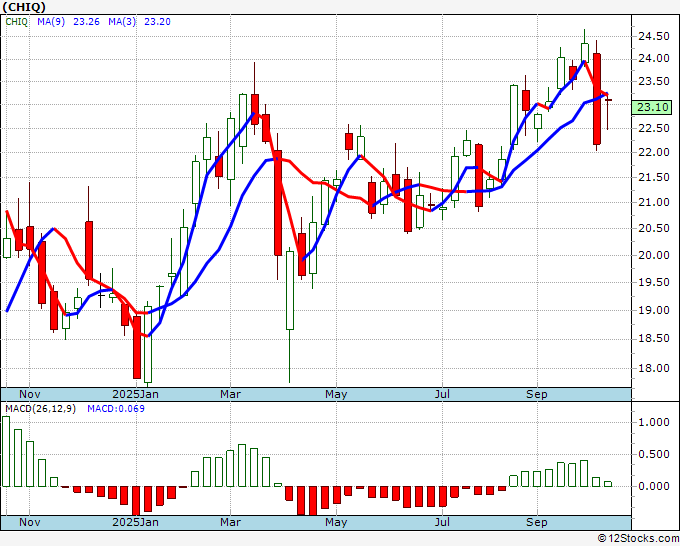Click Mar on the price chart date axis
The height and width of the screenshot is (546, 680).
pyautogui.click(x=230, y=394)
